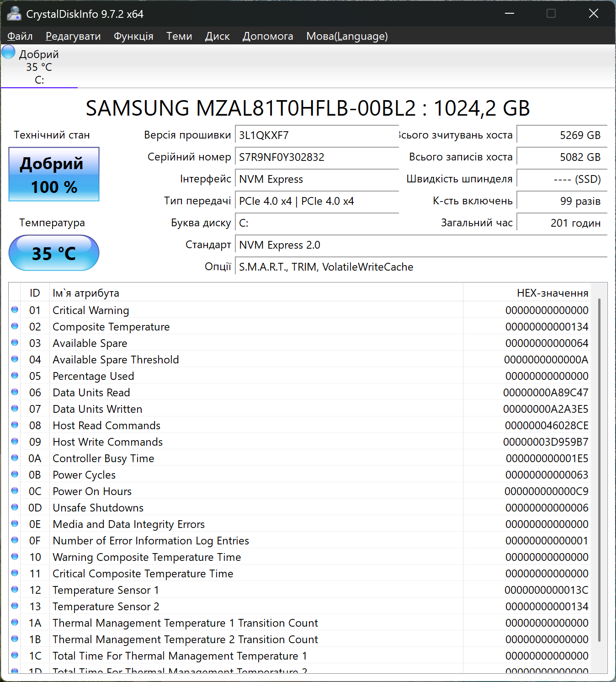This screenshot has width=616, height=682.
Task: Click the status orb for Host Write Commands
Action: point(15,442)
